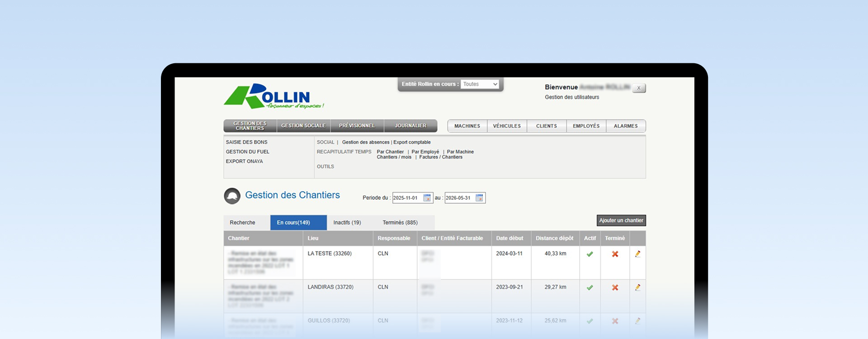The image size is (868, 339).
Task: Toggle green Actif checkmark in LANDIRAS row
Action: tap(590, 287)
